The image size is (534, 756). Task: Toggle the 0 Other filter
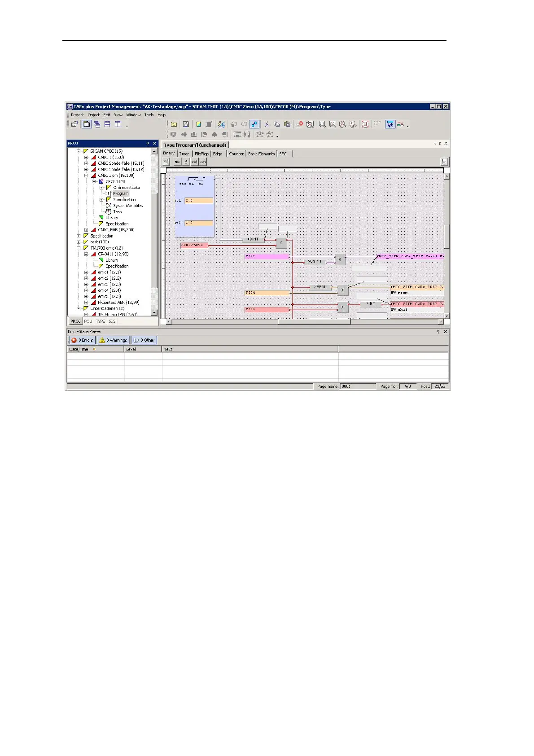point(144,340)
